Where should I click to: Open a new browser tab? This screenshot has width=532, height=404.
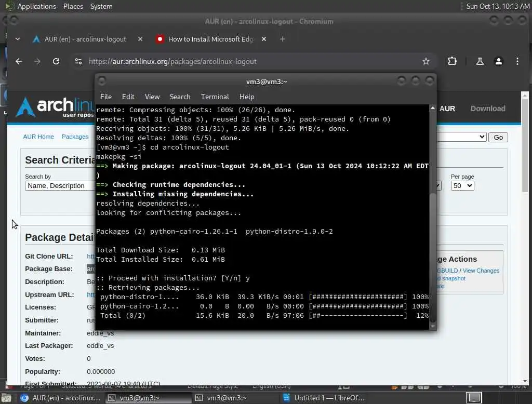click(x=282, y=39)
